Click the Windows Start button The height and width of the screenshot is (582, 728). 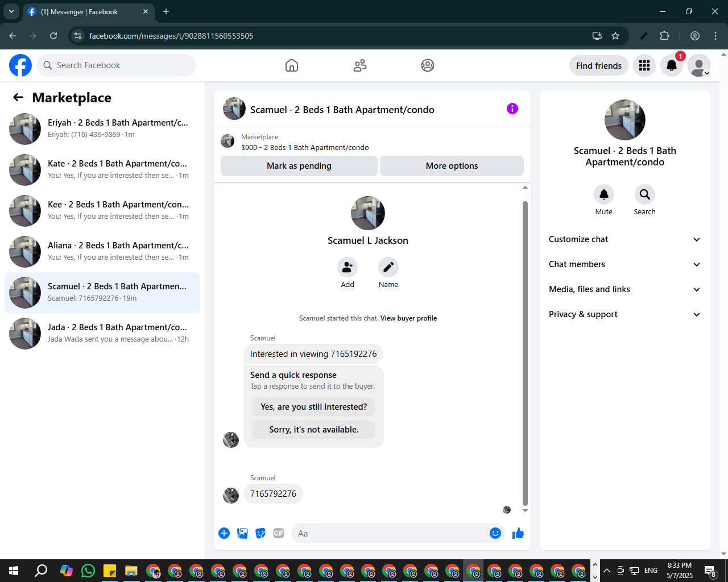pyautogui.click(x=14, y=571)
